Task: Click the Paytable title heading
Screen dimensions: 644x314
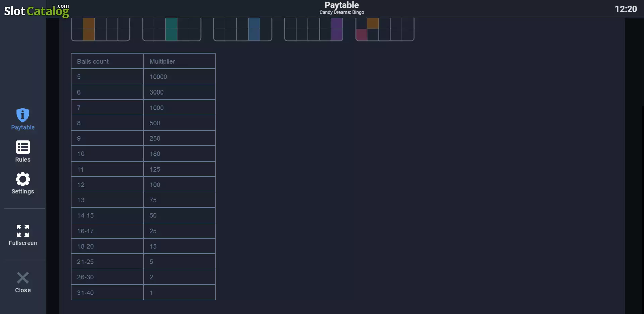Action: 341,5
